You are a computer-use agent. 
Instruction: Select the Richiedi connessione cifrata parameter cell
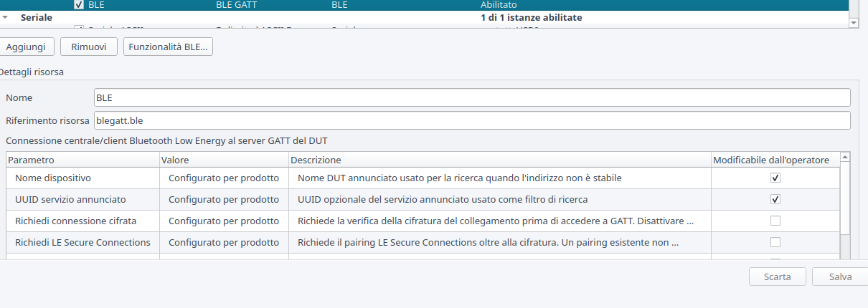[x=82, y=221]
